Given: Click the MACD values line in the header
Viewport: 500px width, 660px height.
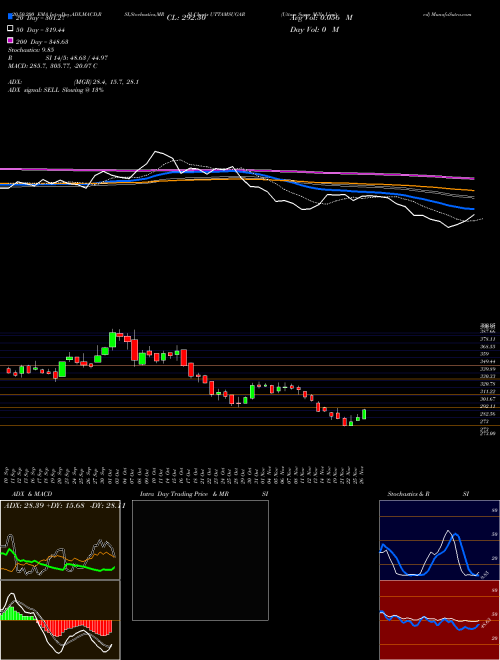Looking at the screenshot, I should (x=53, y=66).
